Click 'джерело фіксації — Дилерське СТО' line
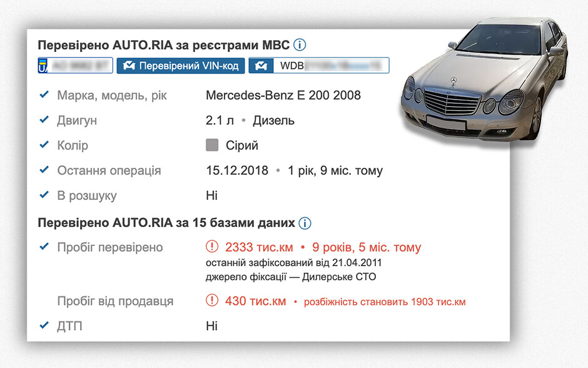Image resolution: width=588 pixels, height=368 pixels. 291,277
